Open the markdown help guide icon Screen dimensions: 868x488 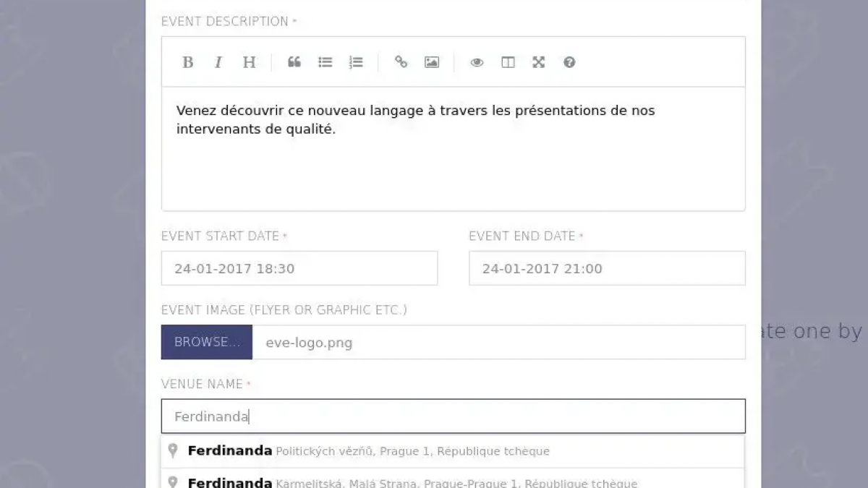coord(569,62)
